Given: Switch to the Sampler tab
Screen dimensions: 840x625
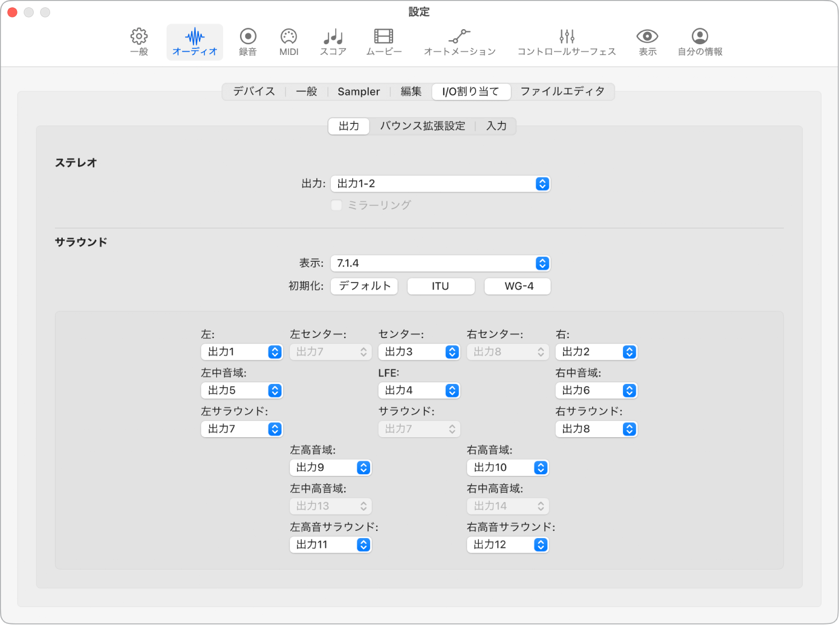Looking at the screenshot, I should 358,91.
